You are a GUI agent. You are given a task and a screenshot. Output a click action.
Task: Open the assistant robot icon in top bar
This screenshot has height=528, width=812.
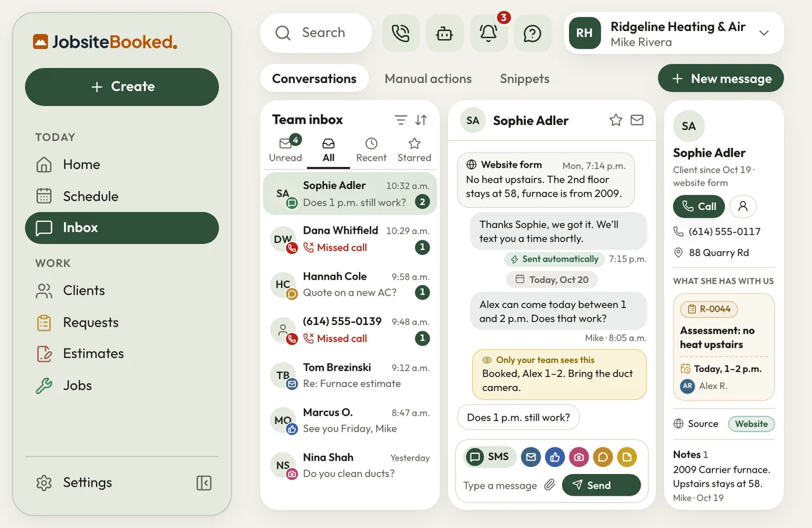point(445,33)
